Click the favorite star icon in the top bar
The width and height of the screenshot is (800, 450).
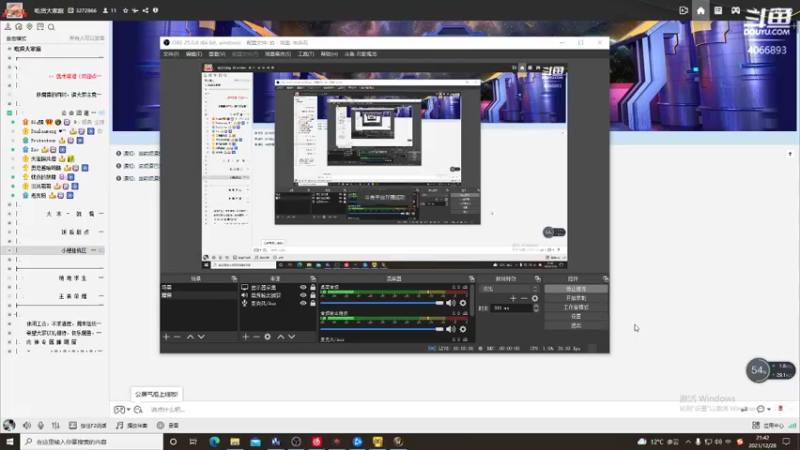126,10
